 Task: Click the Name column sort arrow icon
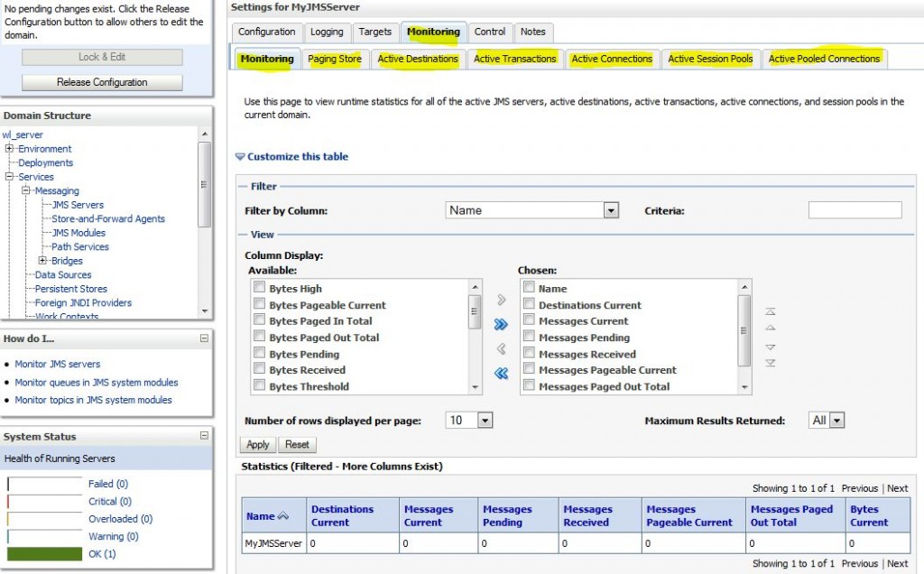click(x=282, y=515)
